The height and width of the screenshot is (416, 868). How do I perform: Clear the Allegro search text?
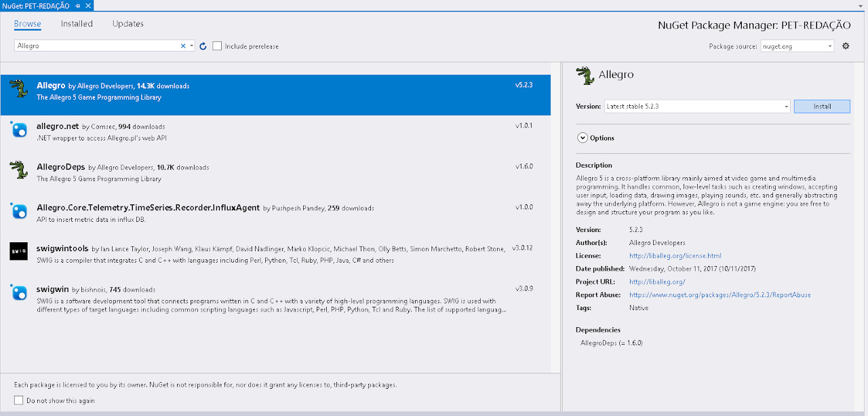[x=182, y=46]
